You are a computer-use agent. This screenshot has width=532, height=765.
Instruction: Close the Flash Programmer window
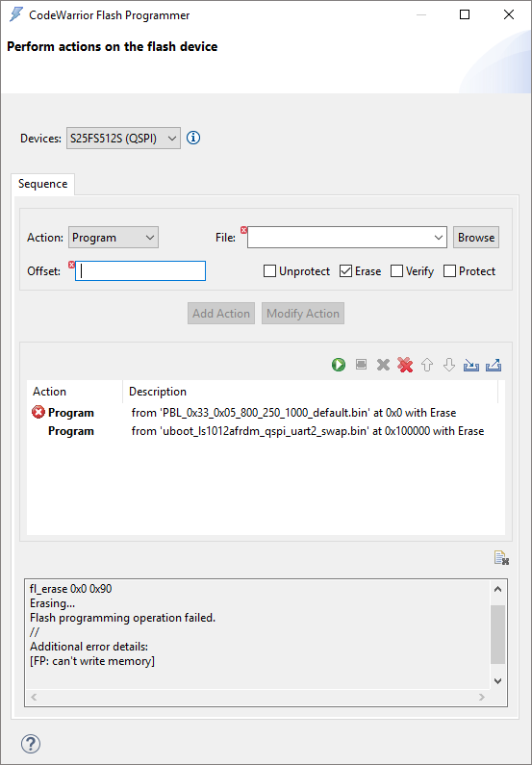(509, 14)
